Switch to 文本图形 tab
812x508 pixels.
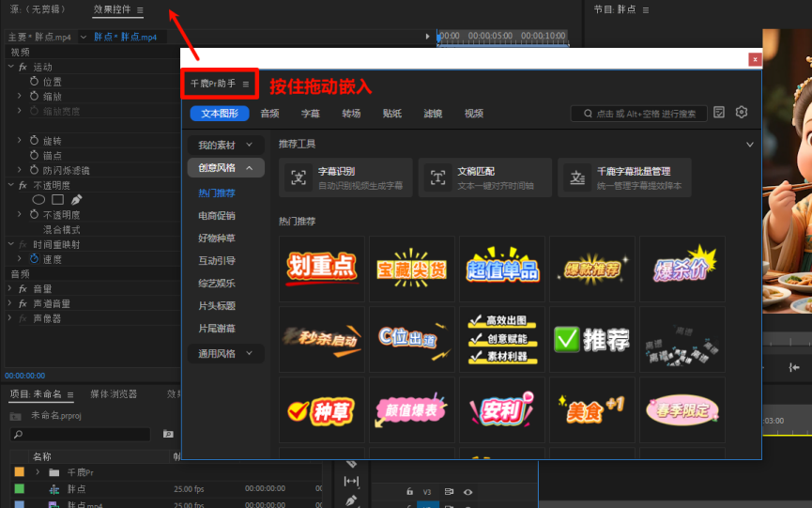pyautogui.click(x=220, y=114)
